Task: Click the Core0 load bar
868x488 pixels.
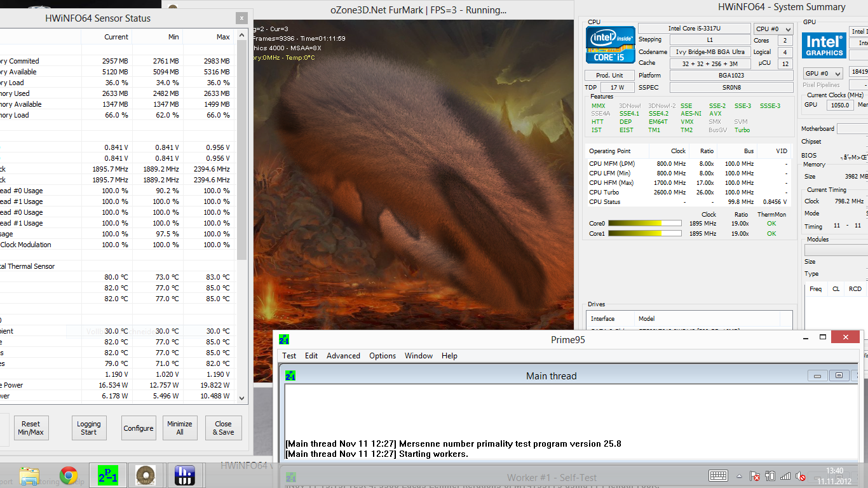Action: pos(645,224)
